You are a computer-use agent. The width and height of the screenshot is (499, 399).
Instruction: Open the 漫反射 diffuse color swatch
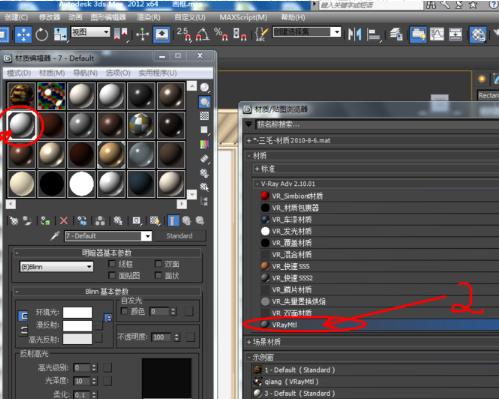[x=77, y=326]
